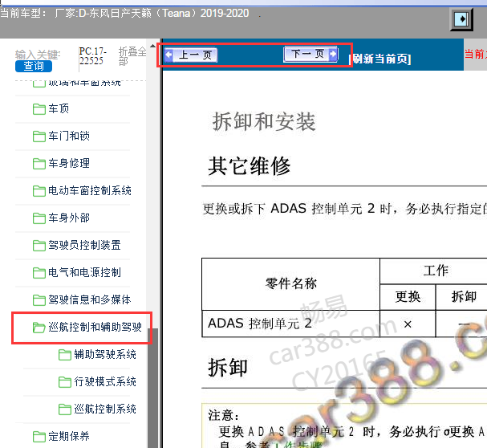487x448 pixels.
Task: Open the 行驶模式系统 subfolder
Action: pyautogui.click(x=105, y=382)
